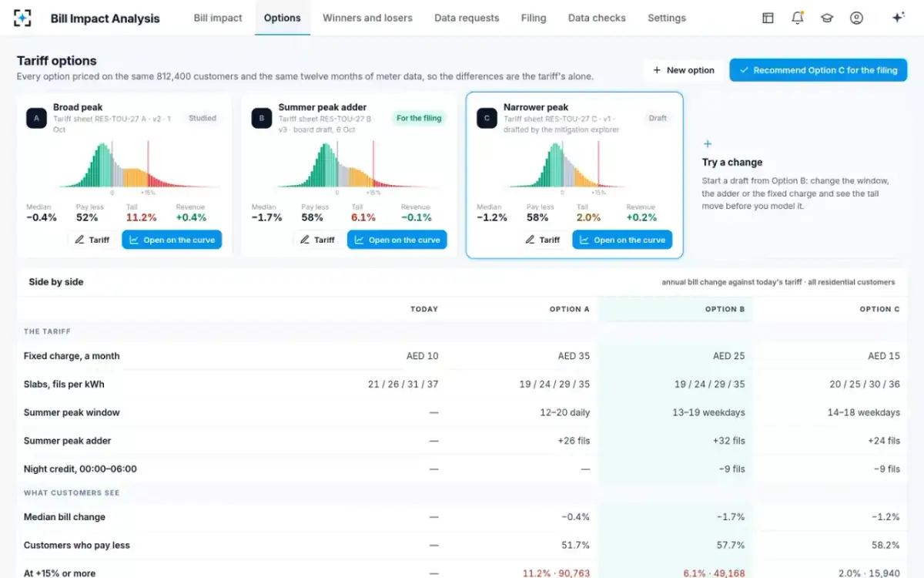Screen dimensions: 924x578
Task: Click the Customers who pay less row label
Action: (77, 545)
